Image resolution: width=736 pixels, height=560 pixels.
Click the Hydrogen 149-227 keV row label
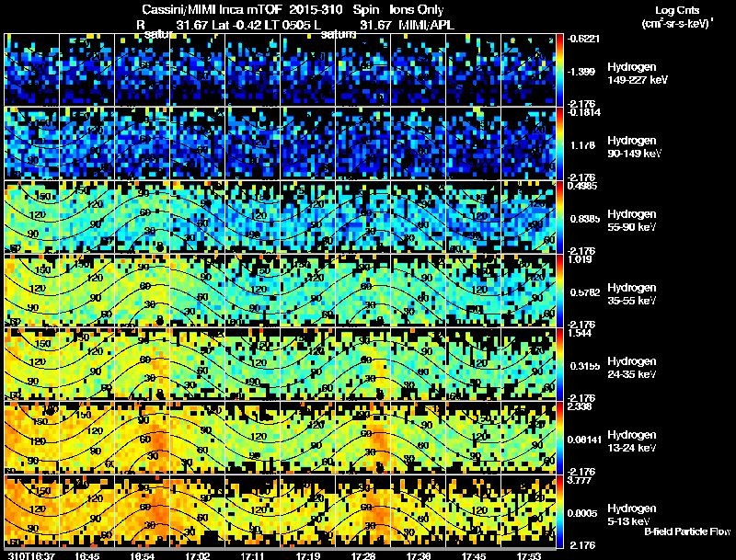637,74
